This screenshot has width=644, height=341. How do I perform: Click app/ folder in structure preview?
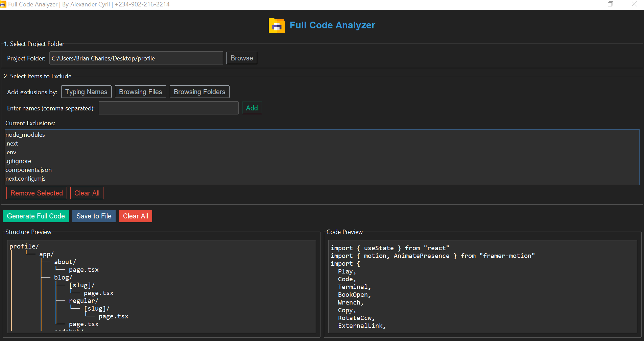point(46,254)
